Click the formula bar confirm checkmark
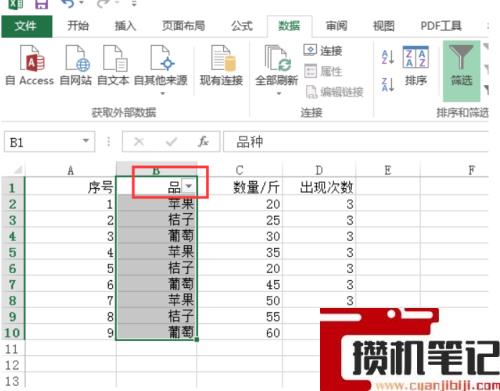This screenshot has width=500, height=391. (x=171, y=142)
